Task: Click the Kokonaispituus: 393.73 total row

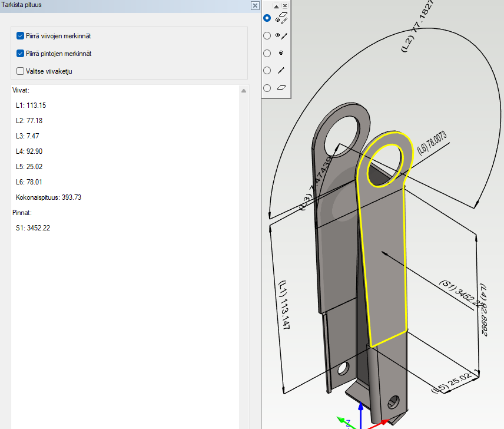Action: pyautogui.click(x=48, y=197)
